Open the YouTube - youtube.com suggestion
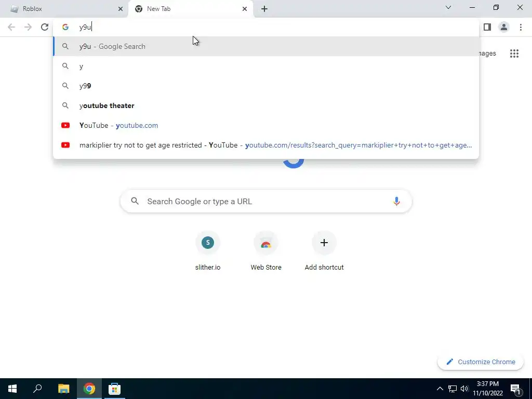The height and width of the screenshot is (399, 532). (x=266, y=125)
